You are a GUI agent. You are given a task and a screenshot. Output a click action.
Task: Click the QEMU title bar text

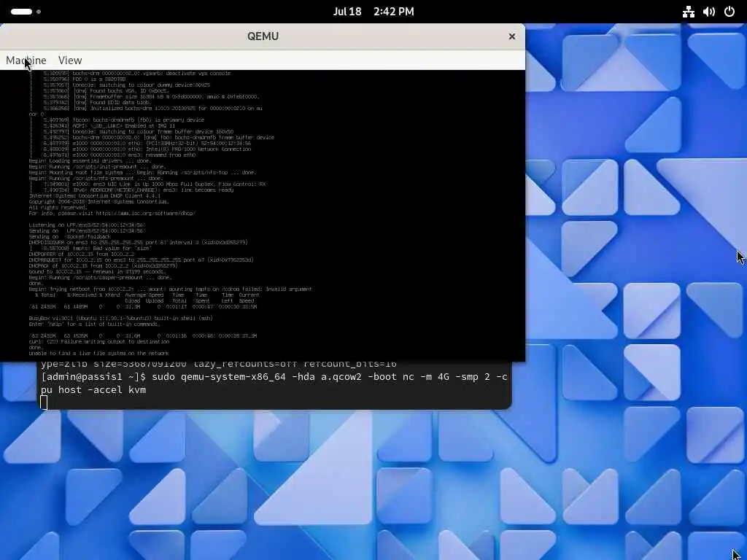click(263, 36)
